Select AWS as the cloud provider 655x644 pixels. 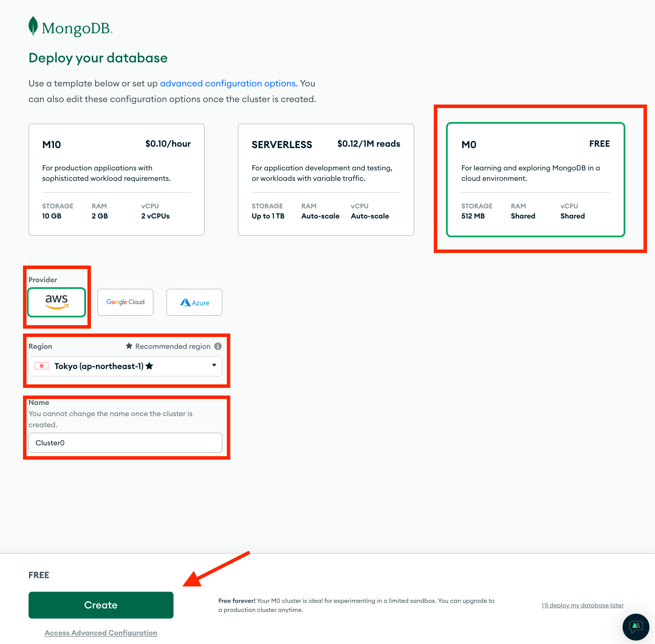coord(56,302)
